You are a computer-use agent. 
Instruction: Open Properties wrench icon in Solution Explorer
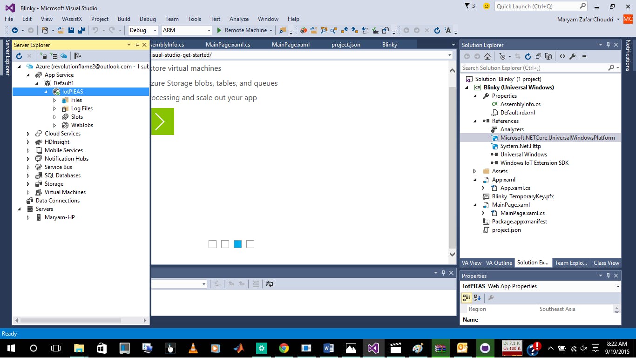click(573, 56)
